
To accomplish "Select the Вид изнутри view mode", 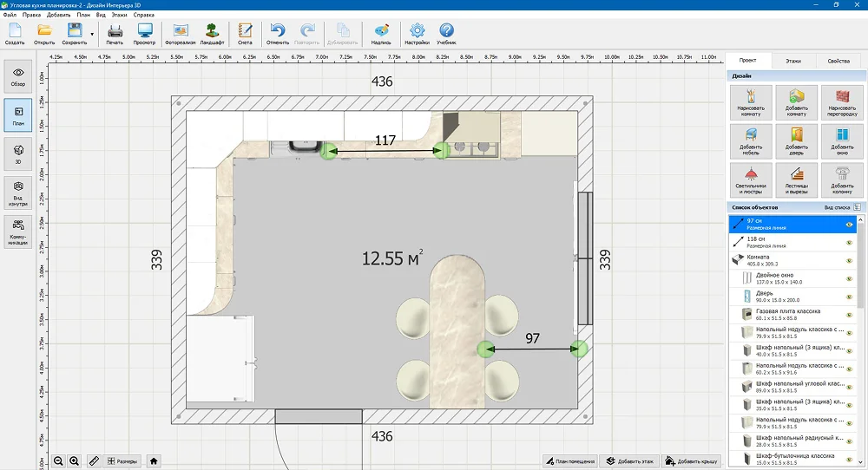I will tap(18, 193).
